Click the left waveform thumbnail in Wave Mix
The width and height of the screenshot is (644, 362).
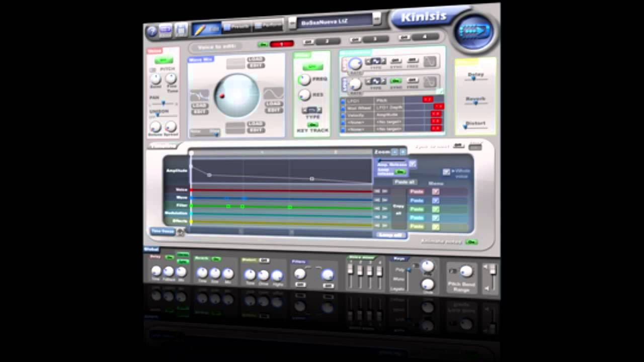(199, 96)
